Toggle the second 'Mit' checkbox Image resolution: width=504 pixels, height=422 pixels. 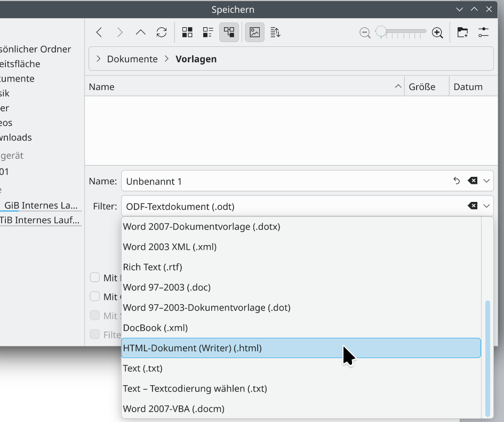tap(95, 297)
